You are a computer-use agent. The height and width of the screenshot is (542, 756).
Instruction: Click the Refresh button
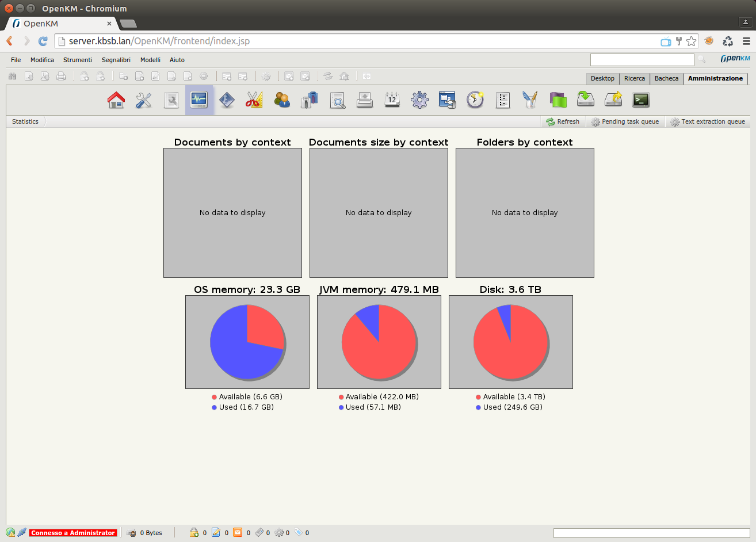click(563, 121)
